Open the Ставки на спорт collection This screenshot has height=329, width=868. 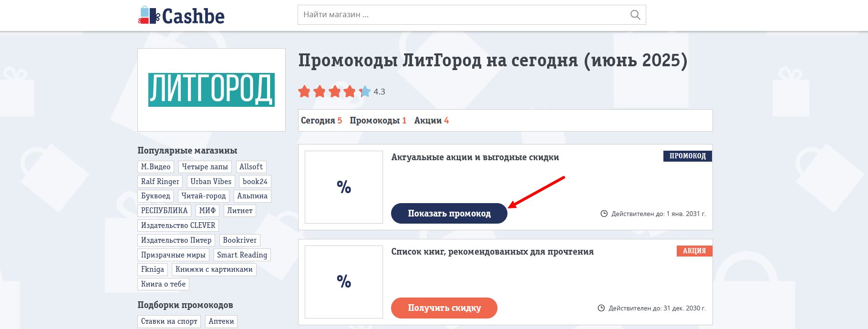(169, 321)
